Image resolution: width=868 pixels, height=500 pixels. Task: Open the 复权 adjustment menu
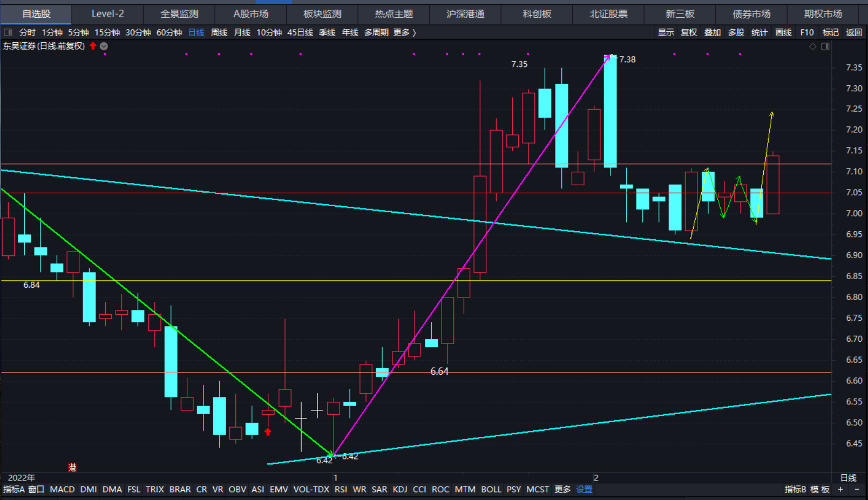point(689,32)
